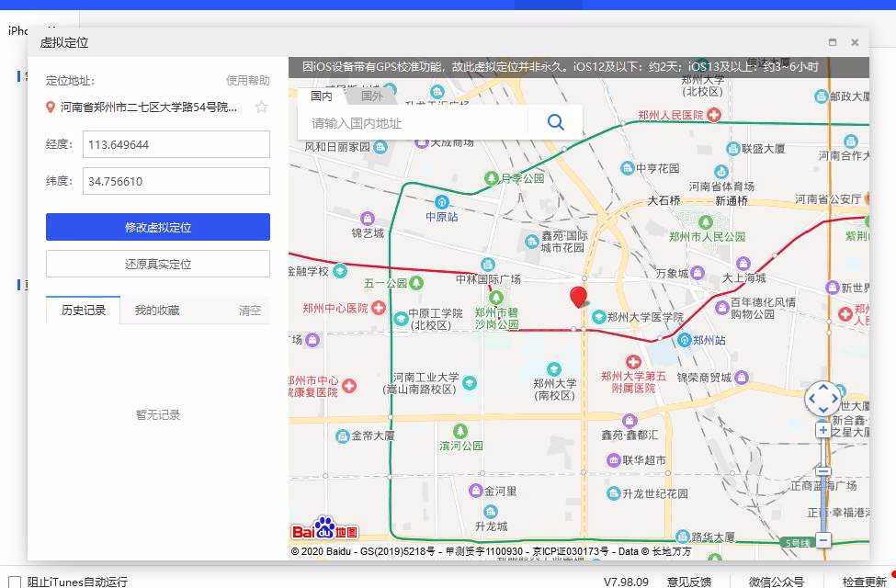Viewport: 896px width, 588px height.
Task: Focus the 经度 longitude field
Action: 176,144
